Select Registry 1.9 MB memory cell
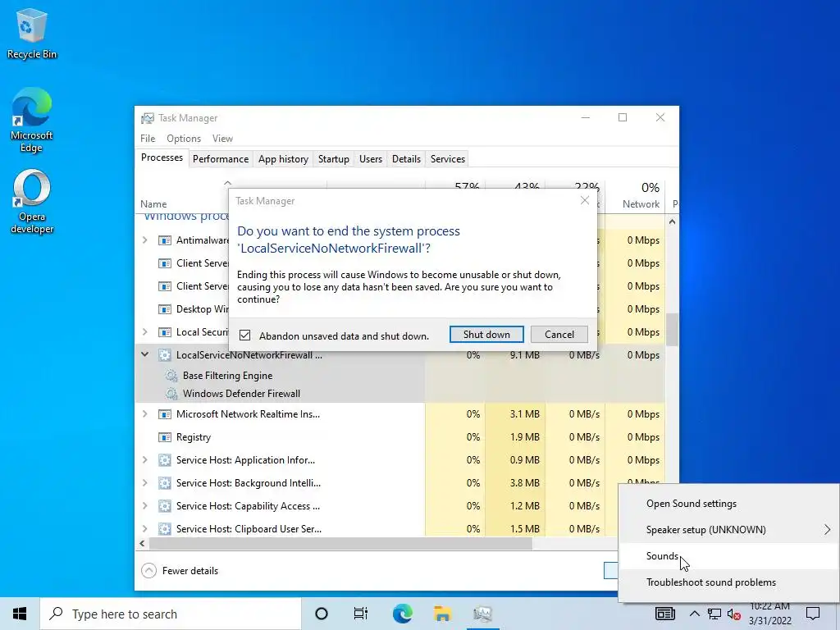Image resolution: width=840 pixels, height=630 pixels. coord(515,437)
